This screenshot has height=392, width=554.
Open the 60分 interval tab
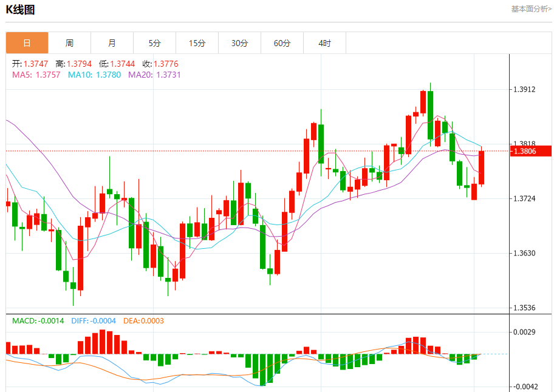coord(282,43)
